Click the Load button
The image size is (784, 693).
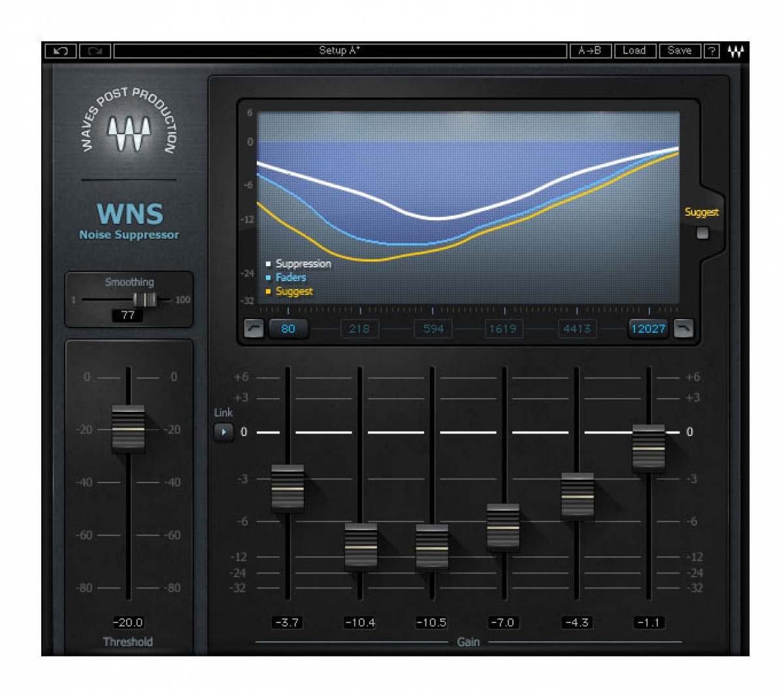tap(634, 50)
